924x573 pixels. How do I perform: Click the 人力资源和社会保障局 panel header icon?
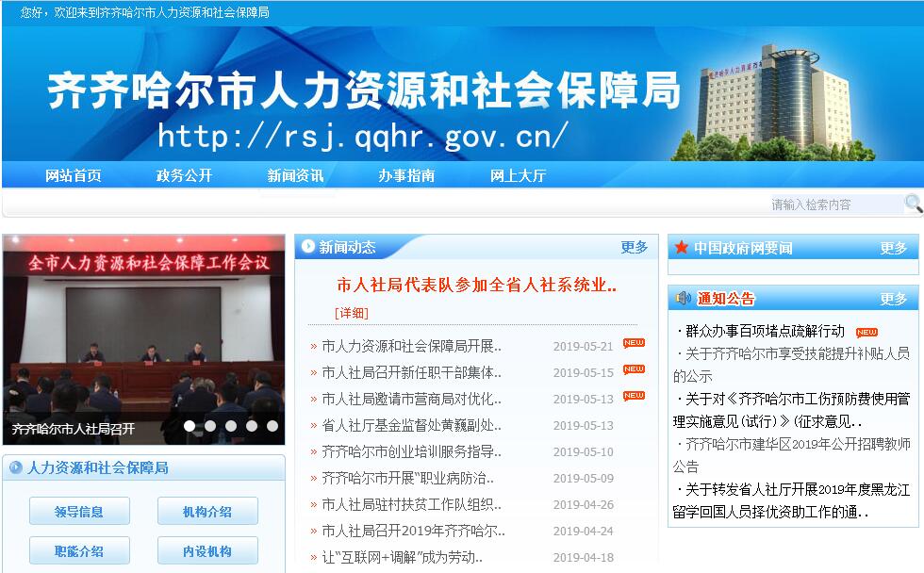15,467
